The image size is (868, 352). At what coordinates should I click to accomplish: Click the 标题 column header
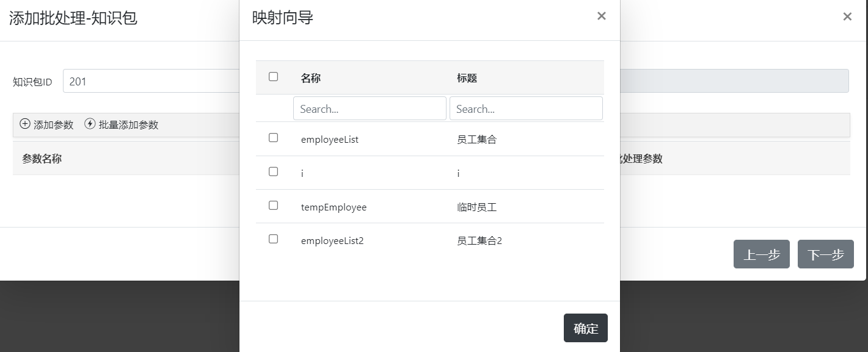coord(465,77)
